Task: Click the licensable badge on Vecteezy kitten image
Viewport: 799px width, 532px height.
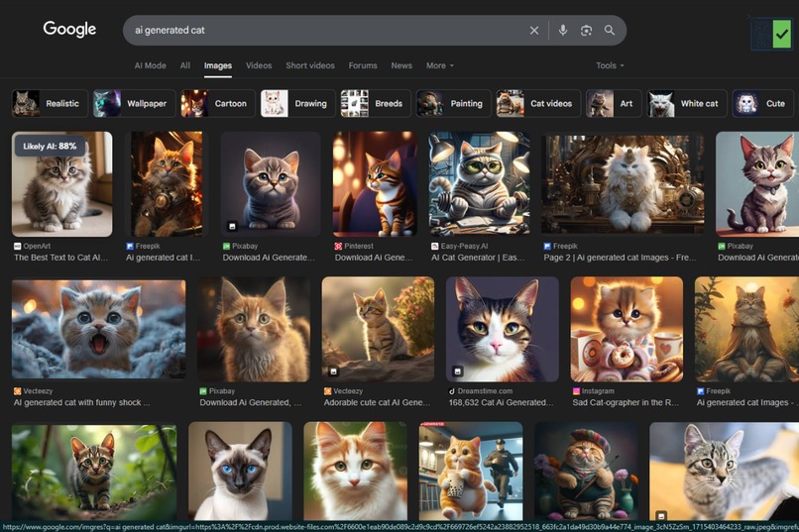Action: click(333, 372)
